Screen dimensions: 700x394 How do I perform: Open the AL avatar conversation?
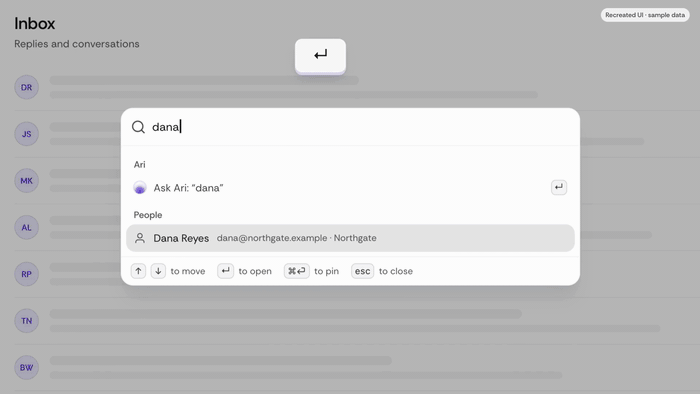tap(26, 228)
